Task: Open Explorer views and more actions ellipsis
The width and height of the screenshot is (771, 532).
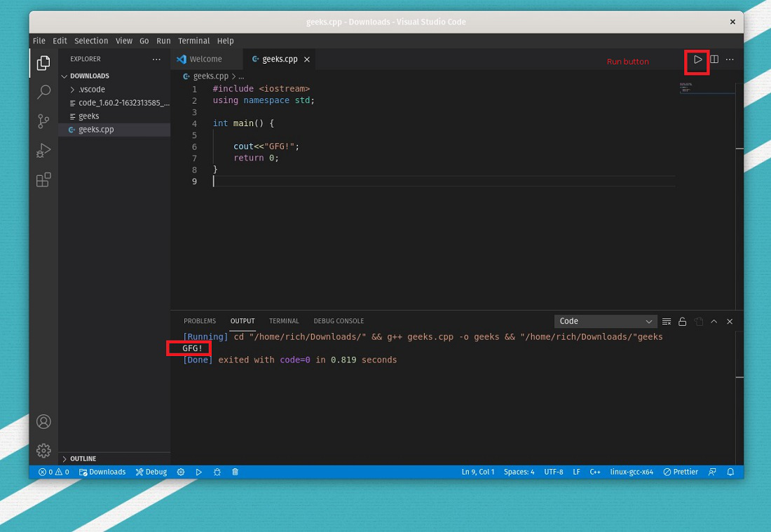Action: pyautogui.click(x=156, y=59)
